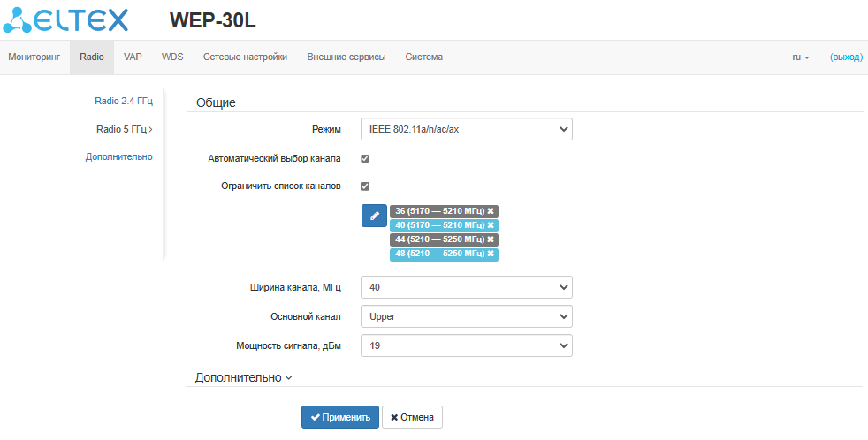Click the (выход) logout link
Screen dimensions: 868x440
(x=846, y=57)
